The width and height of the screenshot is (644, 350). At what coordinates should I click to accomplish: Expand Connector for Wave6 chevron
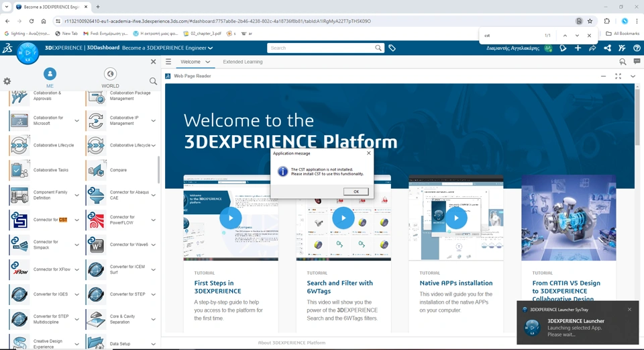coord(153,245)
